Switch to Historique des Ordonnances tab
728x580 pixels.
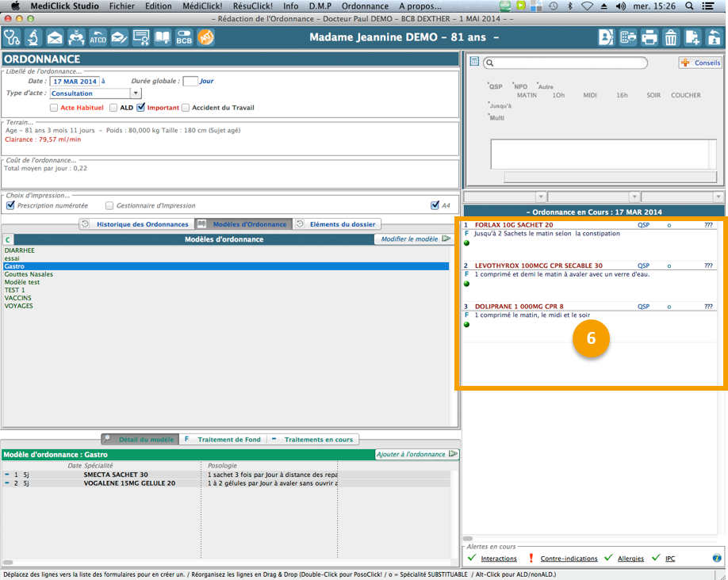tap(136, 224)
